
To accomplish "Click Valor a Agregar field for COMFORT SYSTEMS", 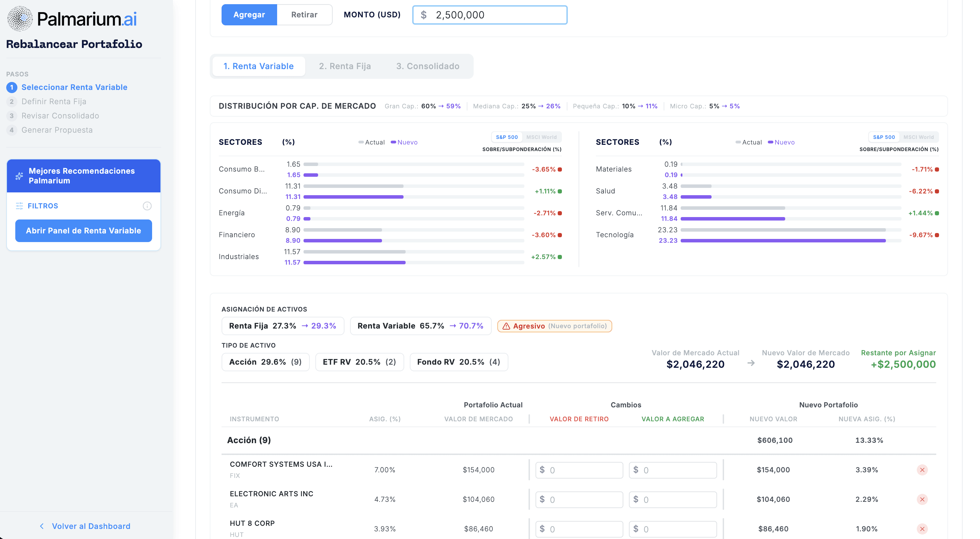I will click(673, 470).
